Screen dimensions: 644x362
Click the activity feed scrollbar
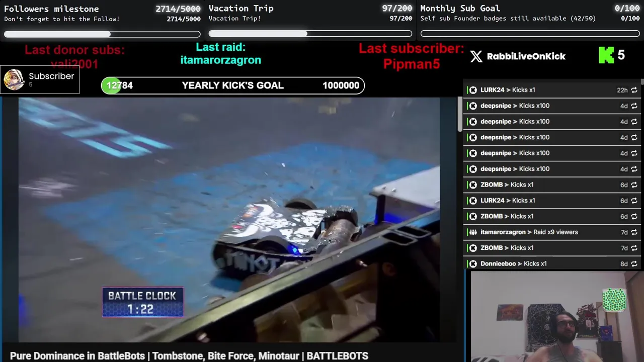(x=642, y=82)
